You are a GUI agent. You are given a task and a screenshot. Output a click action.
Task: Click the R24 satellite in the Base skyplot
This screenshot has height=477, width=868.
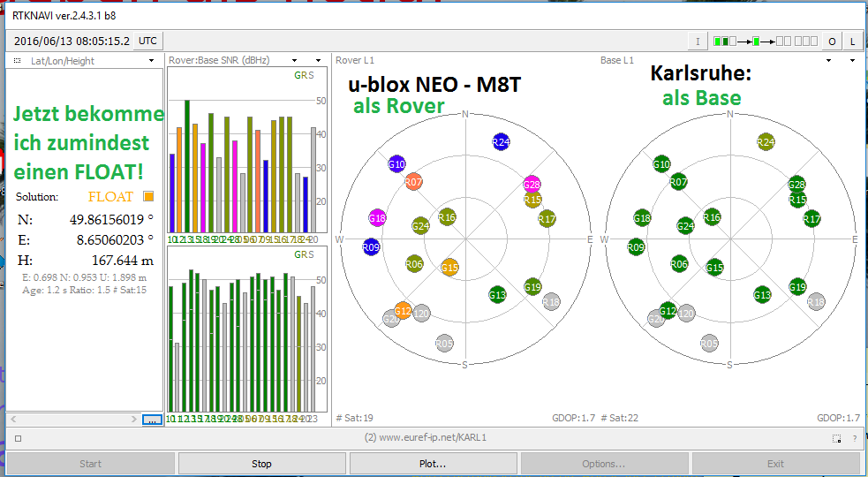tap(766, 141)
